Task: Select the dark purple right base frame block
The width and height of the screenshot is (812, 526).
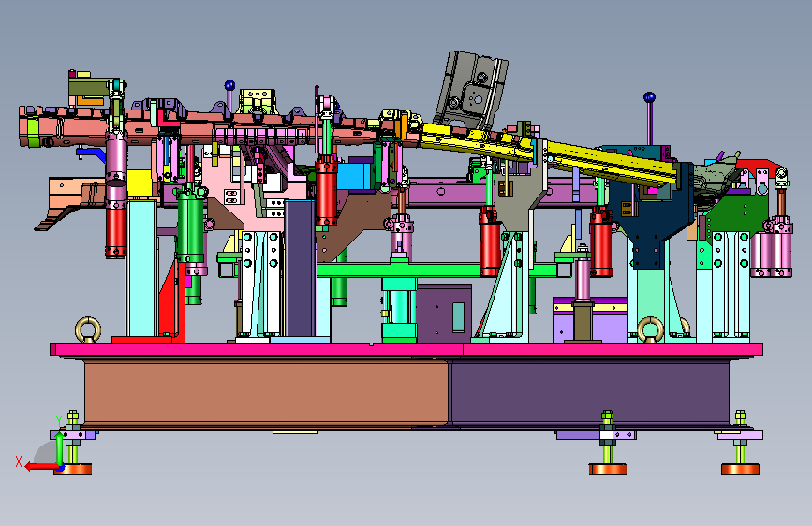Action: click(x=590, y=393)
